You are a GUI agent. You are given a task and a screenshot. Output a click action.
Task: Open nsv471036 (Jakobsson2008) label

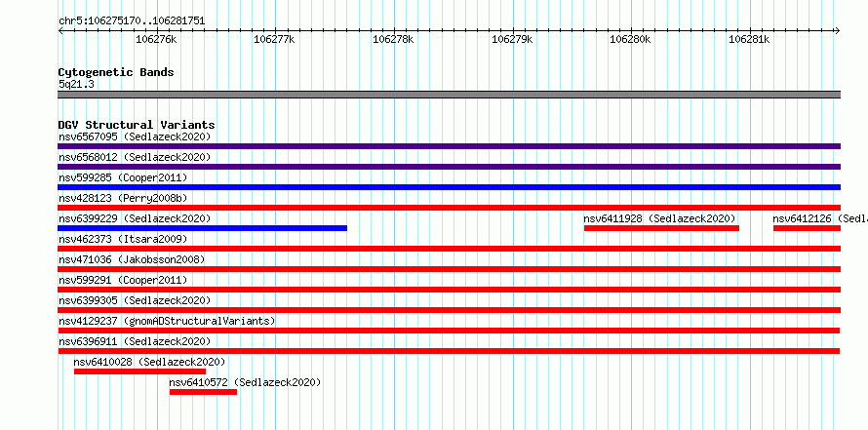click(x=132, y=259)
